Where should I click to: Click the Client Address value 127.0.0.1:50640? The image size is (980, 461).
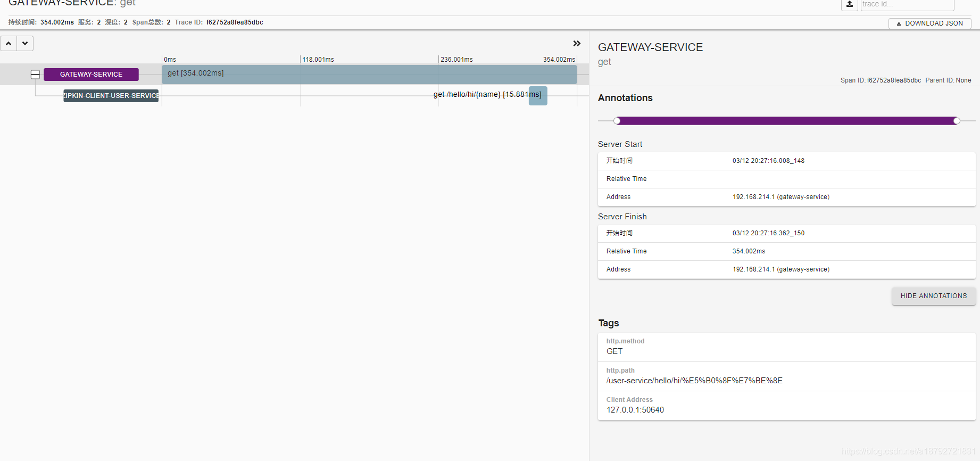pyautogui.click(x=635, y=410)
